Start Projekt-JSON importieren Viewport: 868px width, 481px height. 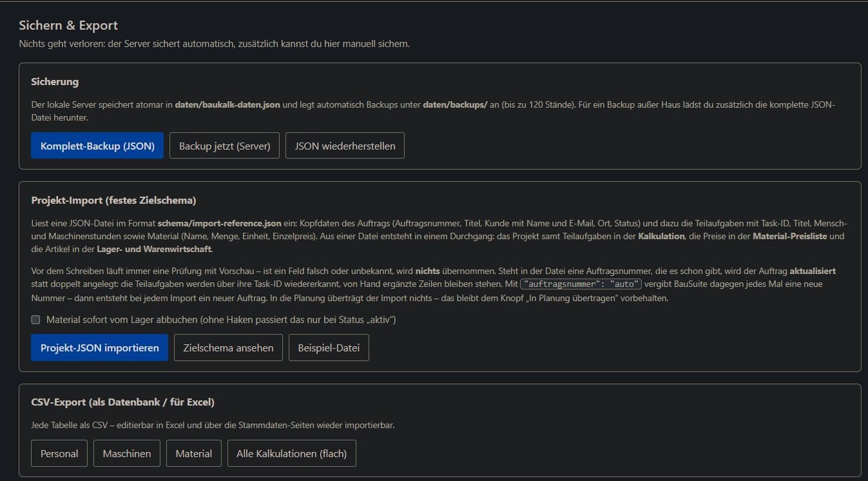click(x=99, y=348)
